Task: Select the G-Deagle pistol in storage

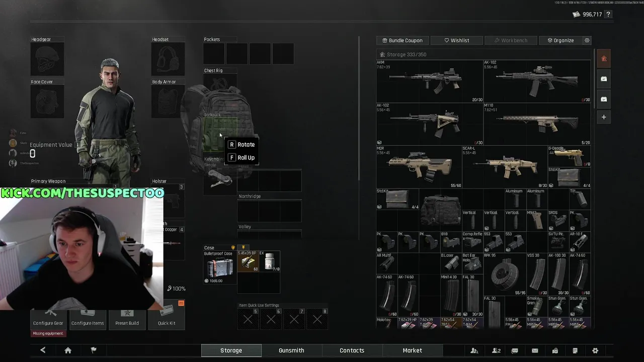Action: 569,156
